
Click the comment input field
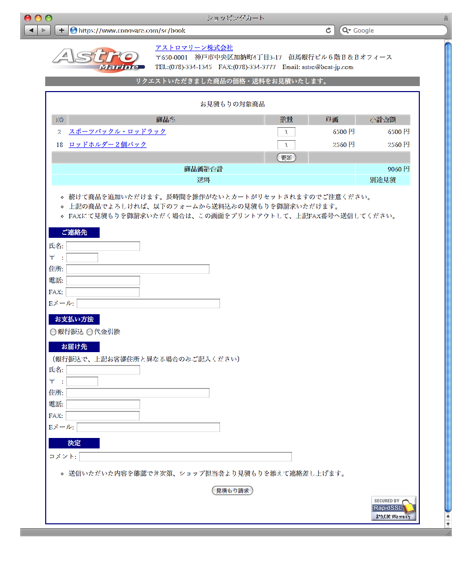186,457
